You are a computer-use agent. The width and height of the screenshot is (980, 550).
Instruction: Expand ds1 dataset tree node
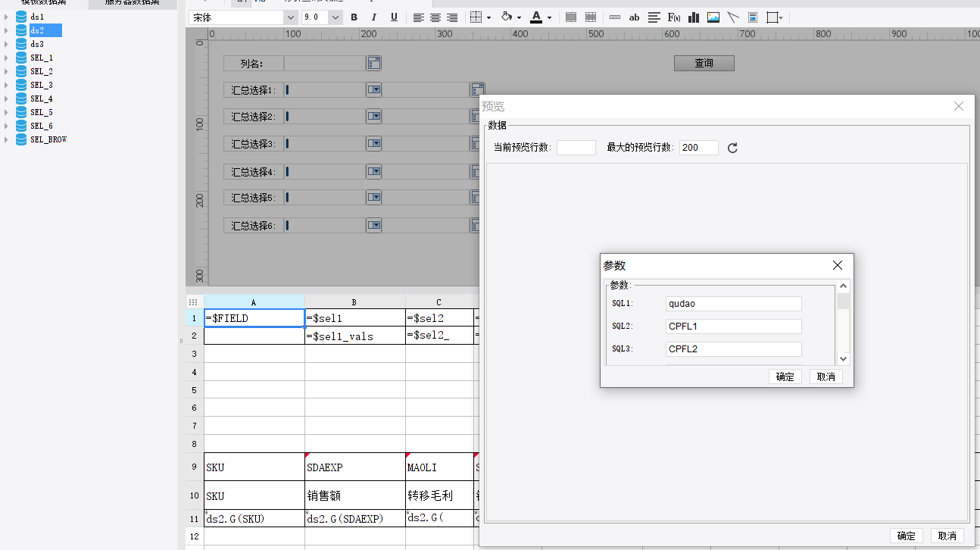pyautogui.click(x=5, y=17)
